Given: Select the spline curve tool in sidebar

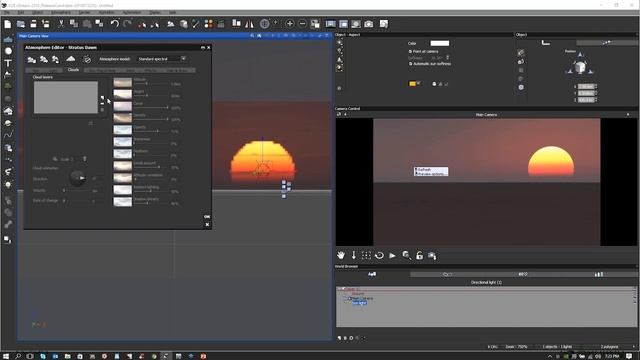Looking at the screenshot, I should (x=8, y=135).
